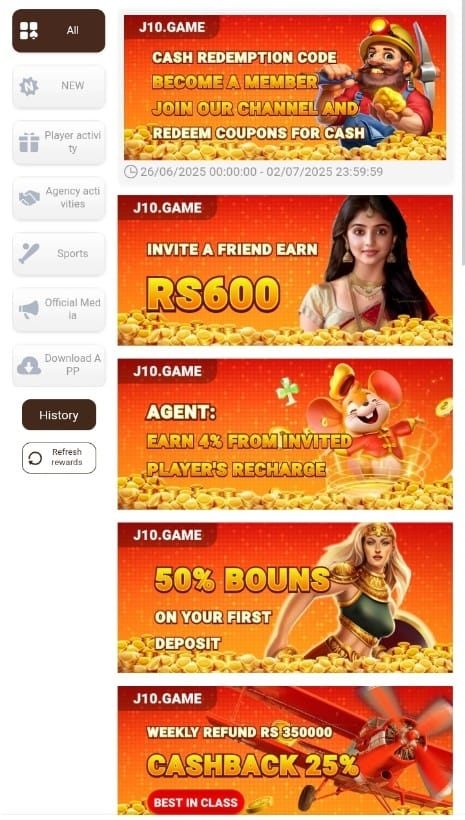Image resolution: width=465 pixels, height=820 pixels.
Task: Open the Agent 4% recharge banner
Action: click(x=285, y=434)
